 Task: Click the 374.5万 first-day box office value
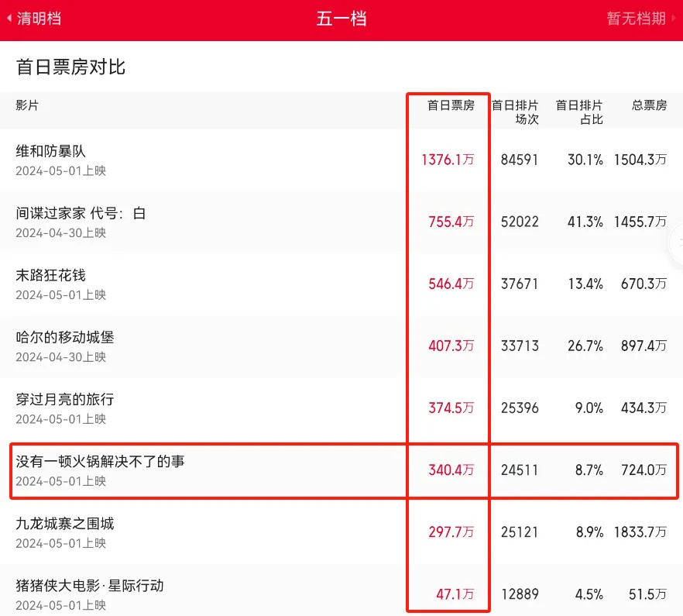[x=451, y=408]
